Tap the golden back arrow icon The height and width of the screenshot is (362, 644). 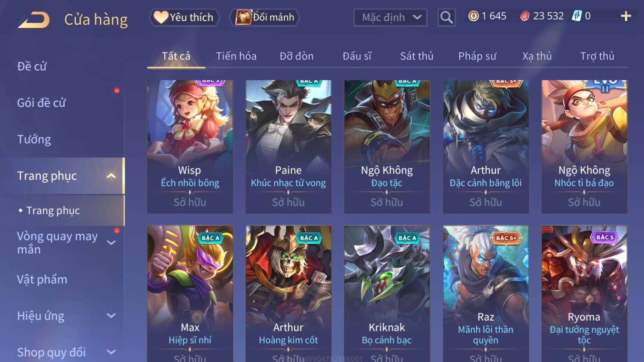click(x=34, y=20)
